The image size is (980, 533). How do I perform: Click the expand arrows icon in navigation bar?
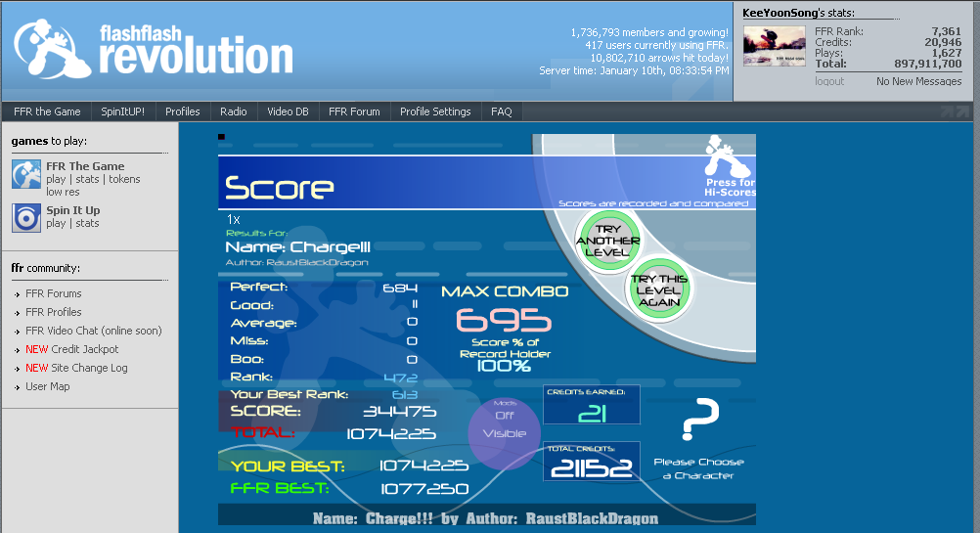(955, 111)
